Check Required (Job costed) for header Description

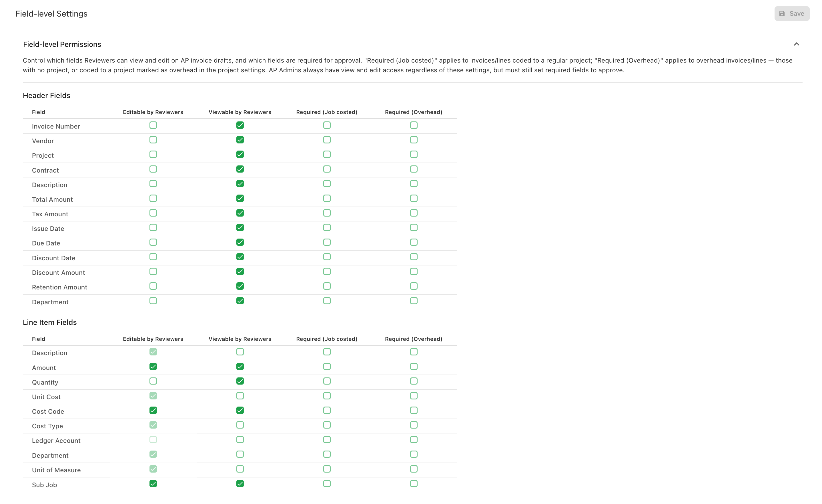[x=327, y=183]
